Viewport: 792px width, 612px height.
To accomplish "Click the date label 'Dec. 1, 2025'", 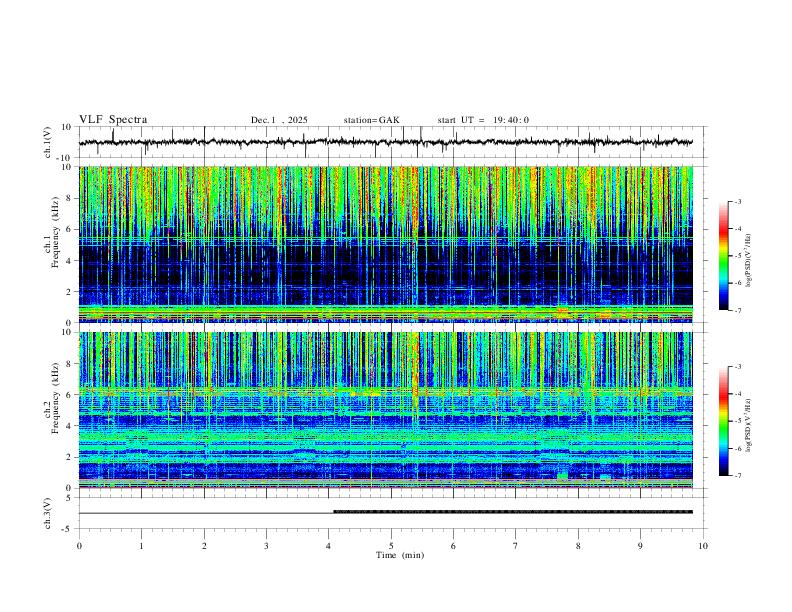I will tap(279, 120).
